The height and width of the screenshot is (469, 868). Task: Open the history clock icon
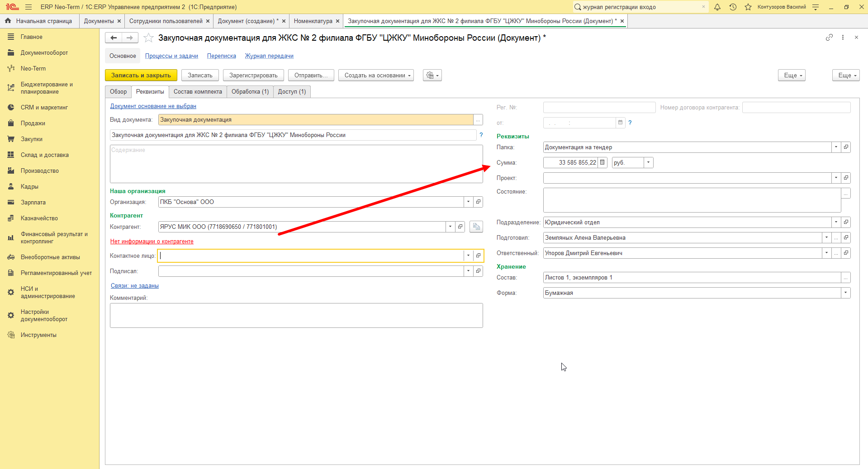[733, 7]
